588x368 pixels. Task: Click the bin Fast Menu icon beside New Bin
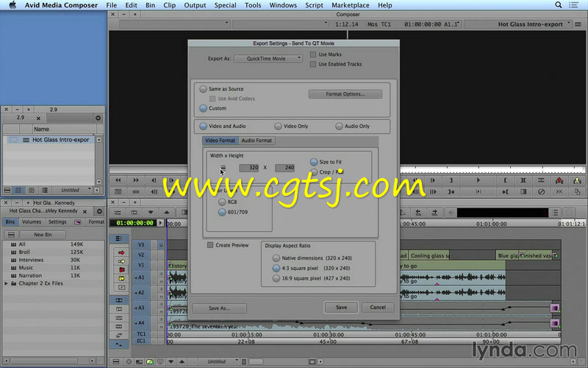pos(11,235)
